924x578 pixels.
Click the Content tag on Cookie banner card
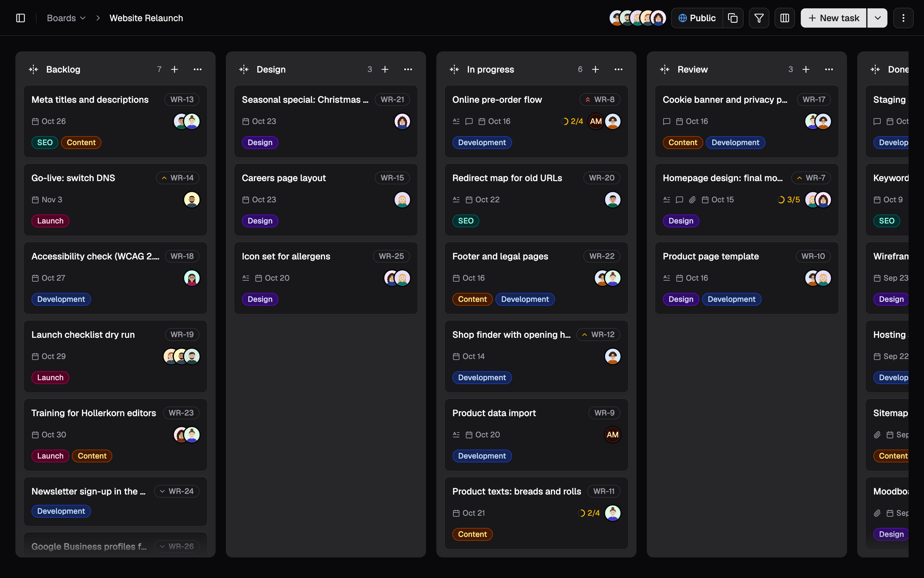(x=683, y=143)
